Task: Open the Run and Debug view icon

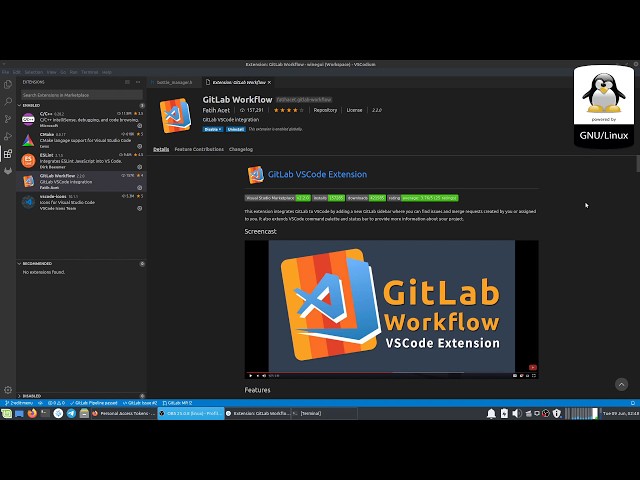Action: pos(8,136)
